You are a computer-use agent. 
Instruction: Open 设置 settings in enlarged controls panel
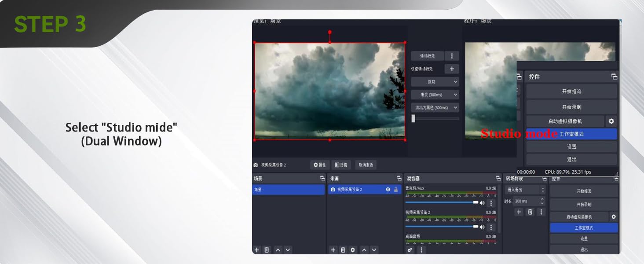pos(571,147)
